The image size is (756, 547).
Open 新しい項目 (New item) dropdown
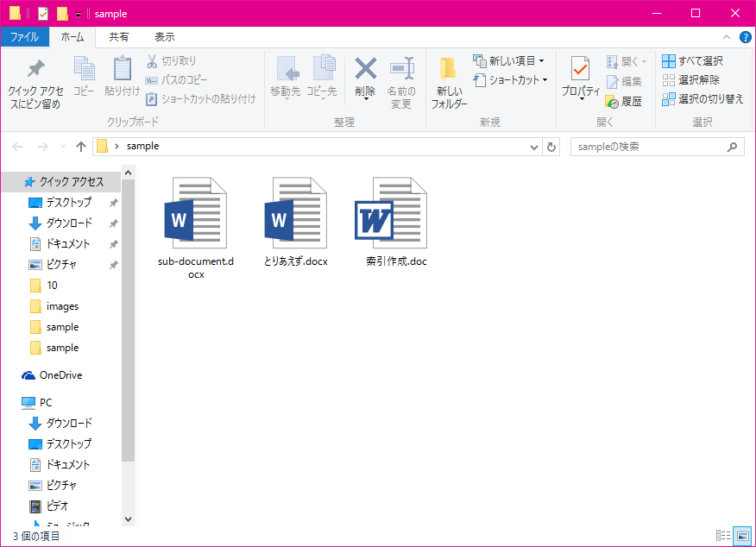click(x=508, y=60)
